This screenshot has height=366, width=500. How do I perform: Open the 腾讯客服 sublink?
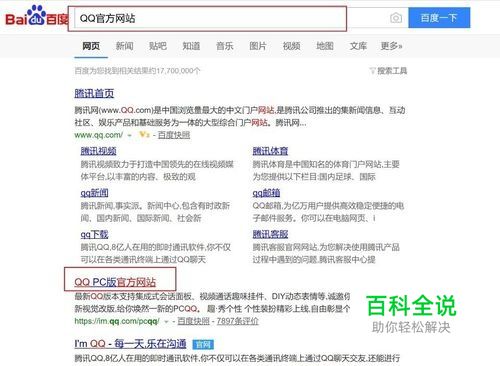(270, 234)
